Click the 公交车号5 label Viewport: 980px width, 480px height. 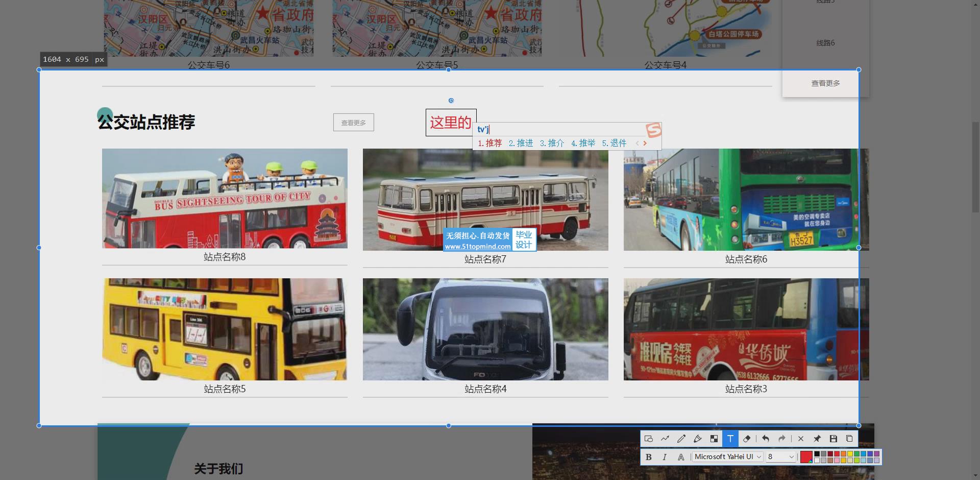pyautogui.click(x=437, y=65)
